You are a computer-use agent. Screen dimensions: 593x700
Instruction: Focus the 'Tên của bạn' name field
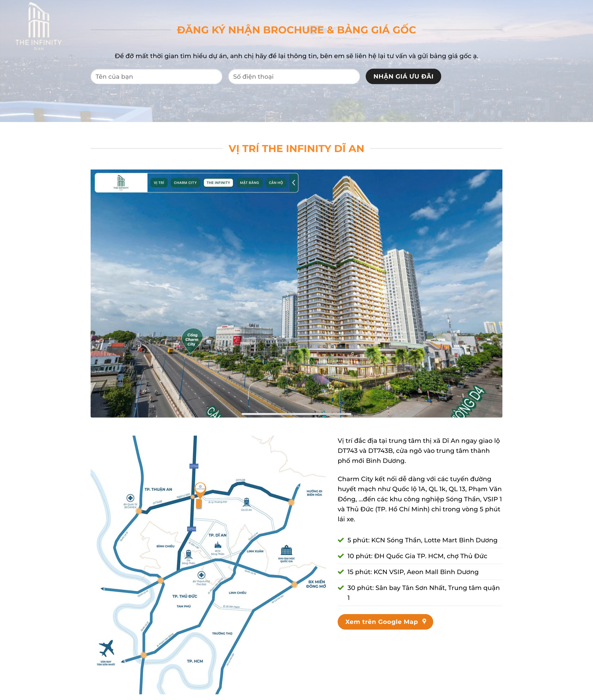click(156, 77)
